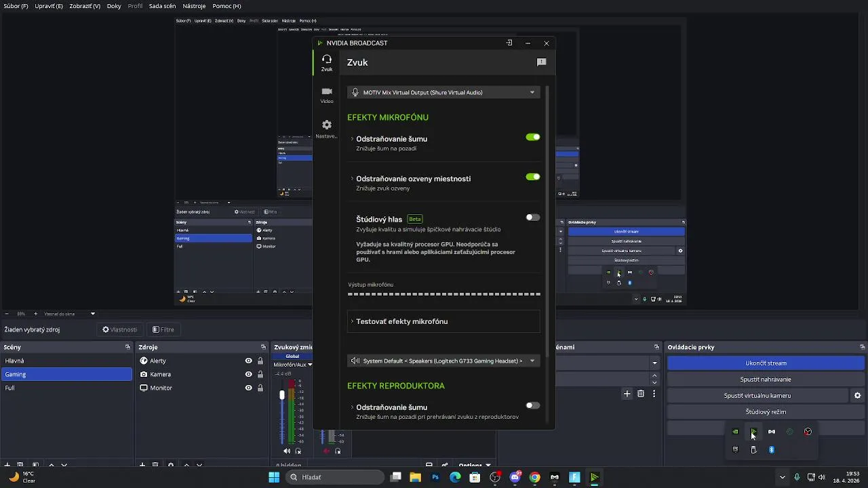Enable speaker Odstraňovanie šumu under Efekty reproduktora

pyautogui.click(x=533, y=405)
